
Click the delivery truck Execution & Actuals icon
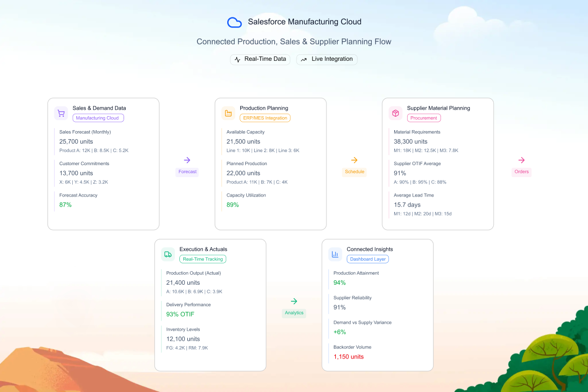[168, 254]
